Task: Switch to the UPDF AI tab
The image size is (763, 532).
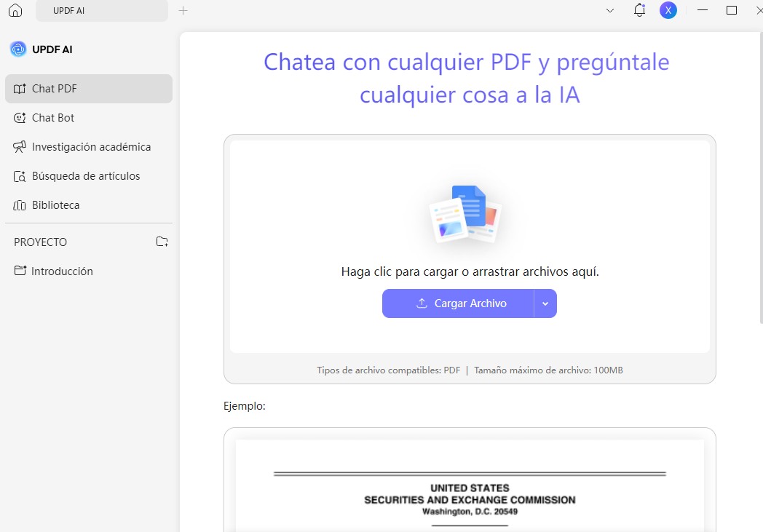Action: click(x=102, y=11)
